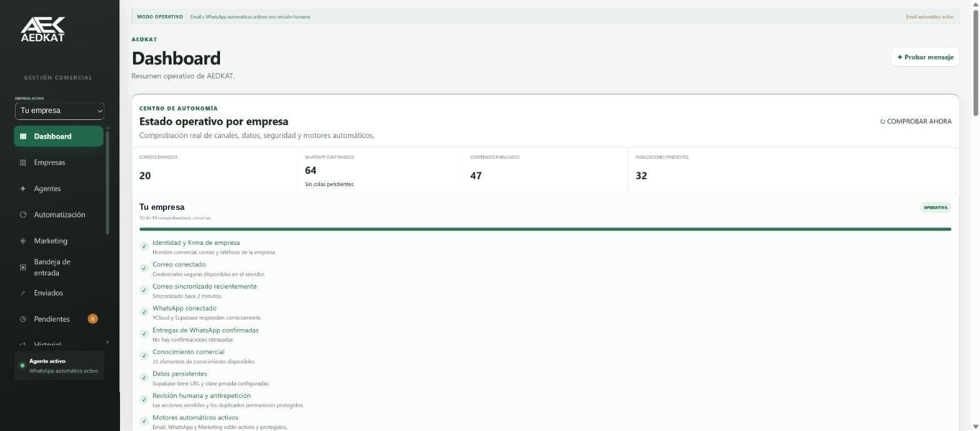Click the green Tu empresa progress bar
Viewport: 980px width, 431px height.
pyautogui.click(x=545, y=229)
